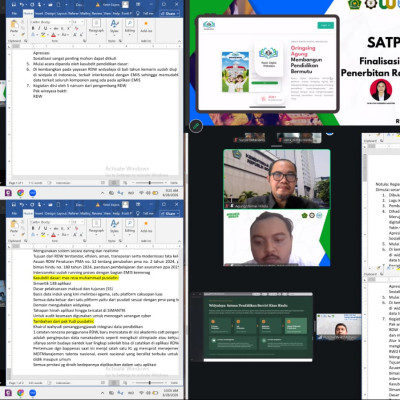The height and width of the screenshot is (400, 400).
Task: Click Undo icon in lower Word title bar
Action: (22, 204)
